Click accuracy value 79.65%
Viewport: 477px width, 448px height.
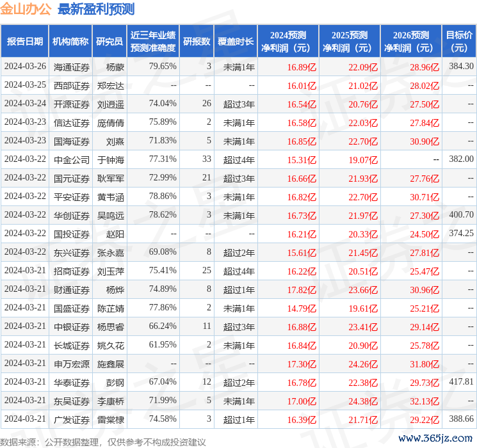click(163, 66)
